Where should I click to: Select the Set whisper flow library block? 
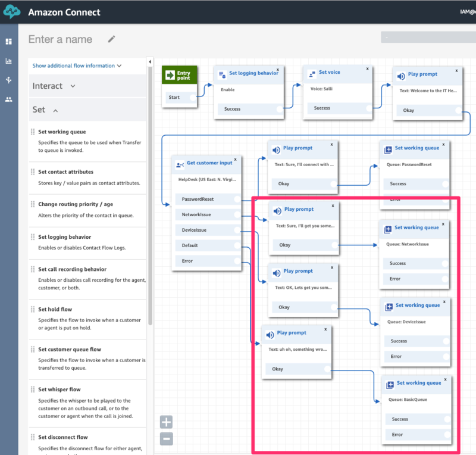click(x=87, y=403)
